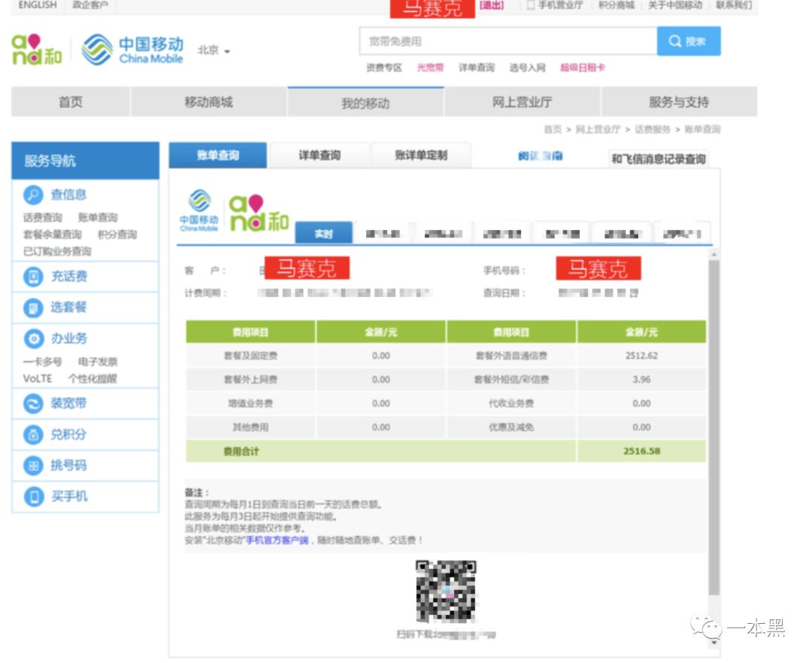The image size is (812, 663).
Task: Click the 服务导航 sidebar header
Action: point(85,160)
